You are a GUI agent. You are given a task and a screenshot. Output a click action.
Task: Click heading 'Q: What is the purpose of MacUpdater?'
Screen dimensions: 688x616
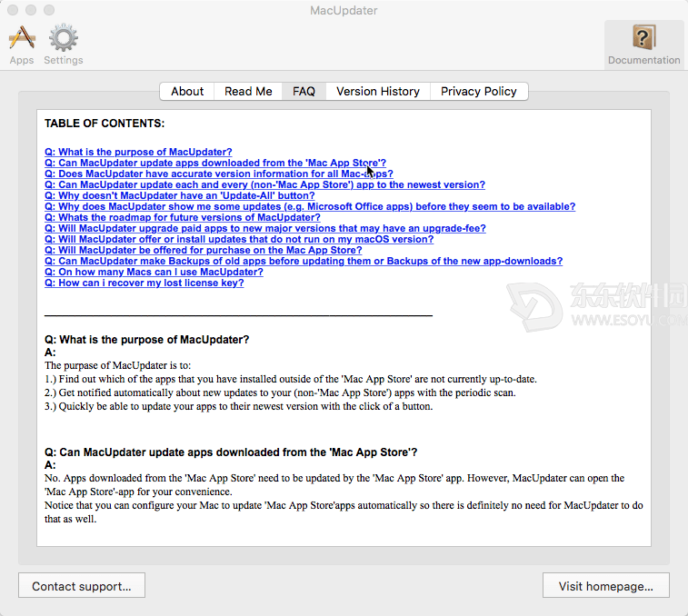[x=147, y=340]
